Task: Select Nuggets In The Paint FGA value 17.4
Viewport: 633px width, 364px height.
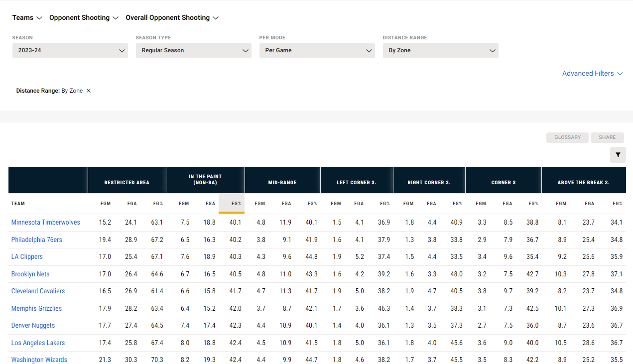Action: 210,326
